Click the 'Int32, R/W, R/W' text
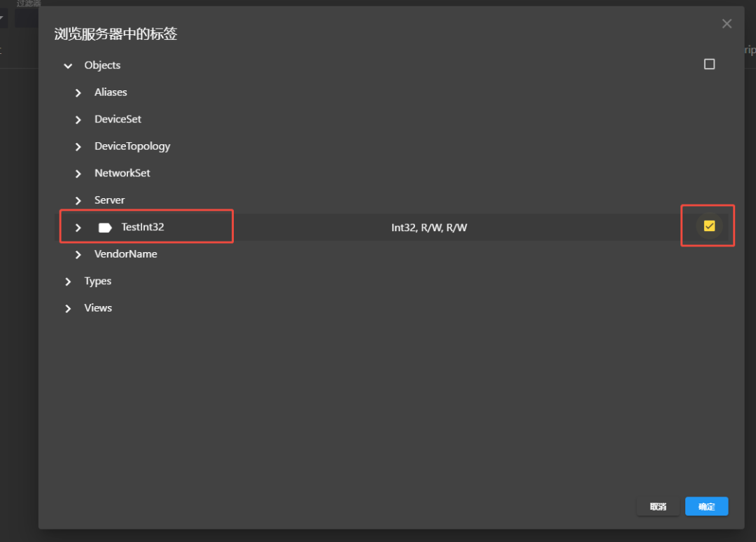This screenshot has height=542, width=756. click(429, 228)
